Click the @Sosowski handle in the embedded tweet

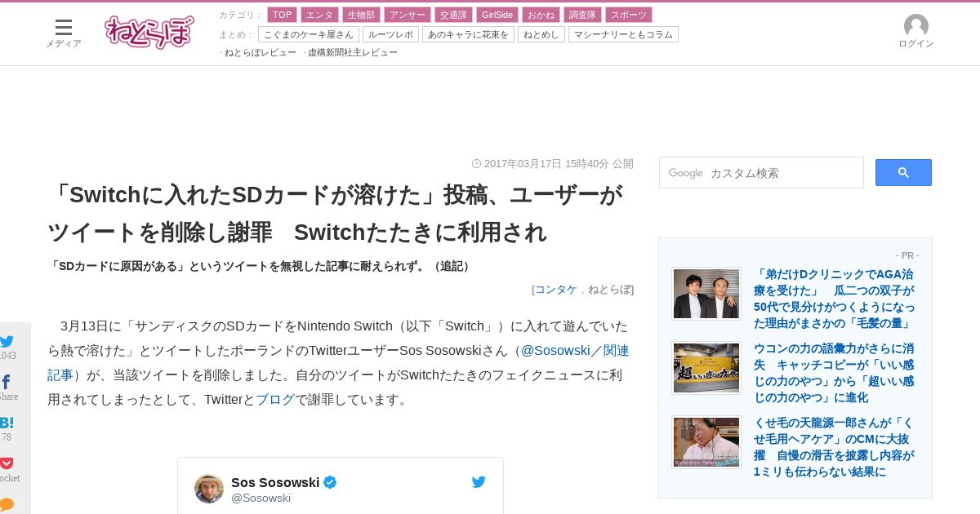261,498
